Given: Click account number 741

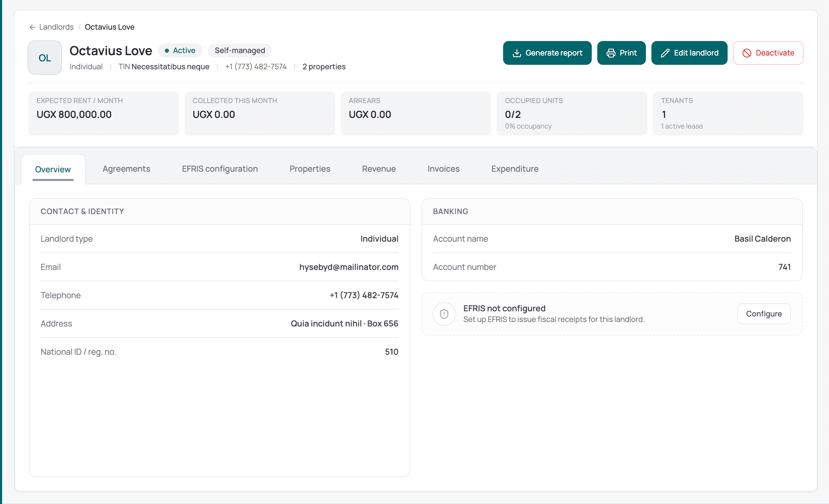Looking at the screenshot, I should click(x=785, y=267).
